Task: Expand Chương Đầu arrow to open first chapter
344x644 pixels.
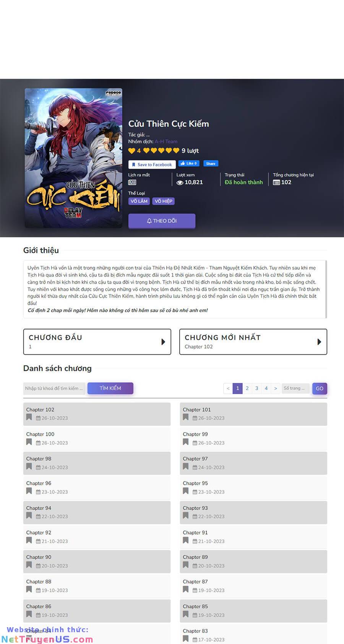Action: (x=163, y=342)
